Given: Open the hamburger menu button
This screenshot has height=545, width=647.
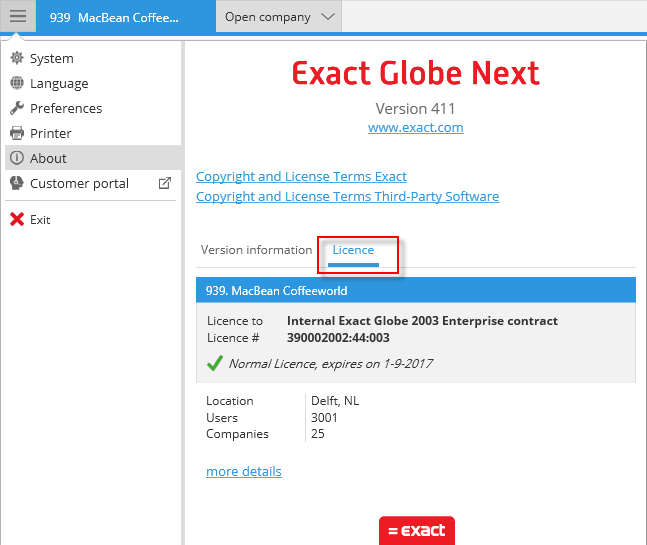Looking at the screenshot, I should 18,17.
